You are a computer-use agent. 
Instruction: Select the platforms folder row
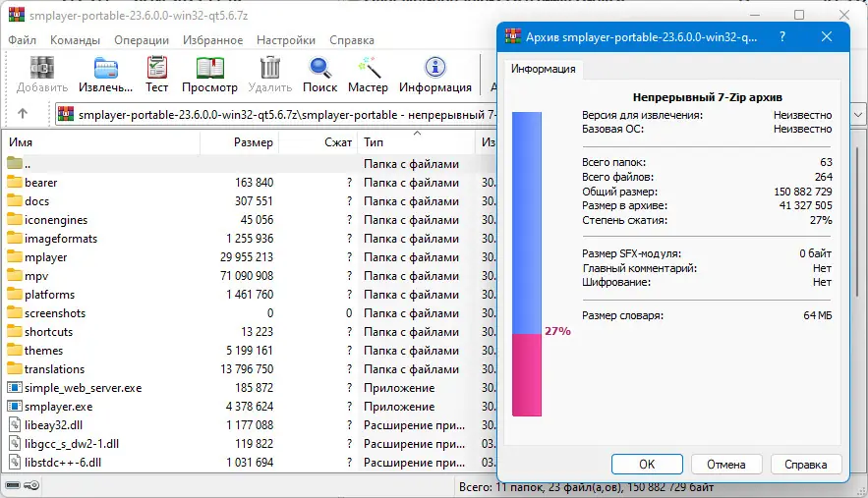point(249,295)
